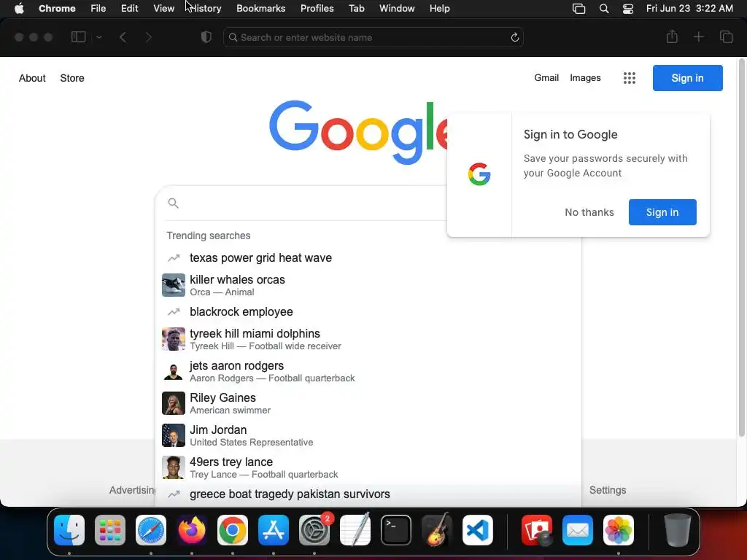Open the File menu

pyautogui.click(x=98, y=8)
